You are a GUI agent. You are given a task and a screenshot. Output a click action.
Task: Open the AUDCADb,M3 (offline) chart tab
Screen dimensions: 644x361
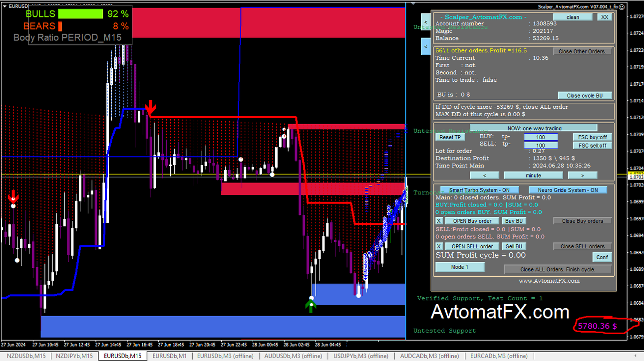[x=429, y=356]
